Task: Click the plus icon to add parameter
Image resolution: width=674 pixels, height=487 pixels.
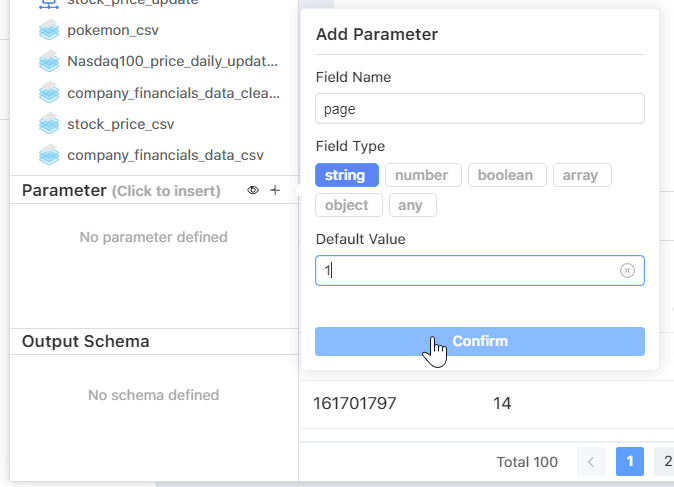Action: coord(275,190)
